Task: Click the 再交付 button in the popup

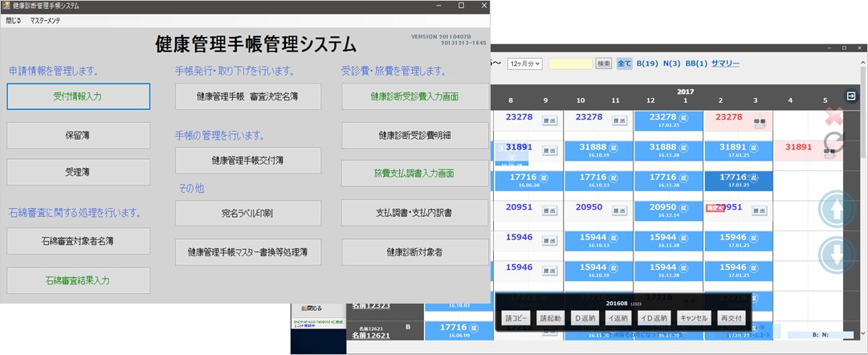Action: [x=731, y=318]
